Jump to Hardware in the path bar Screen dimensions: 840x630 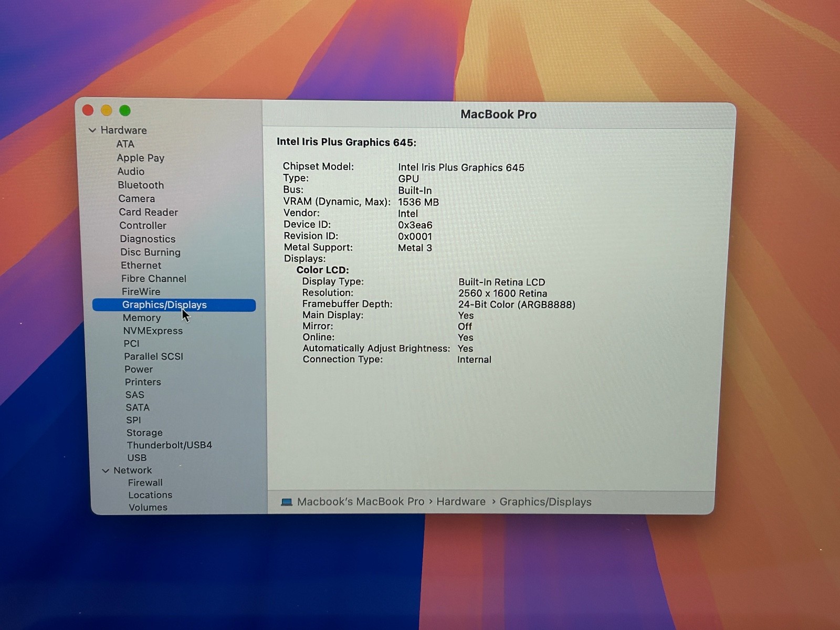pyautogui.click(x=461, y=502)
